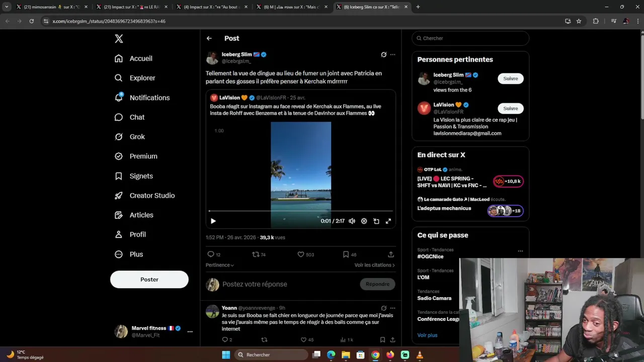644x362 pixels.
Task: Click the video progress bar
Action: (x=301, y=211)
